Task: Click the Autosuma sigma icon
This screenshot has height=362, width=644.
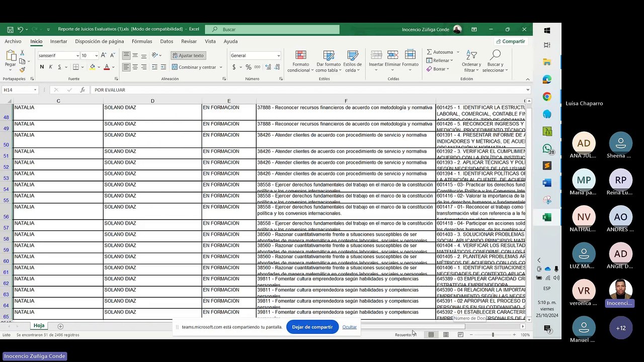Action: pos(429,52)
